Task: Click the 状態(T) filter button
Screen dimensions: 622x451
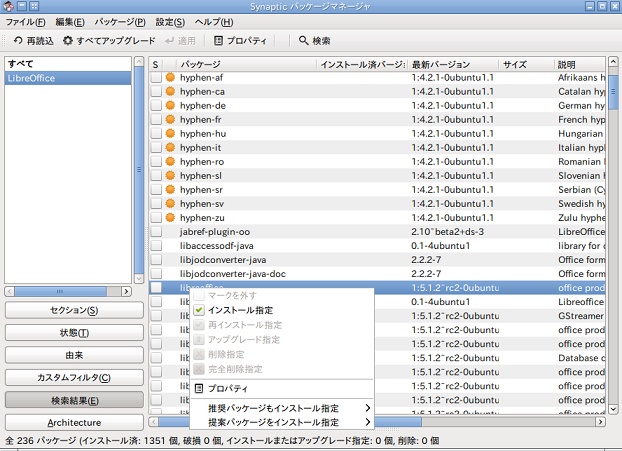Action: click(x=74, y=333)
